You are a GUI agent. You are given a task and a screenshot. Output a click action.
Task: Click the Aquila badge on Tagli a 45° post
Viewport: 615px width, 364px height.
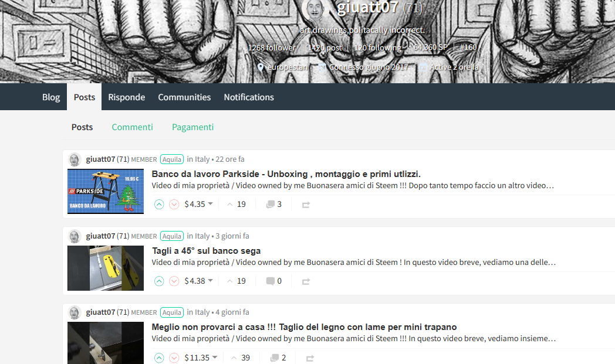pyautogui.click(x=172, y=236)
